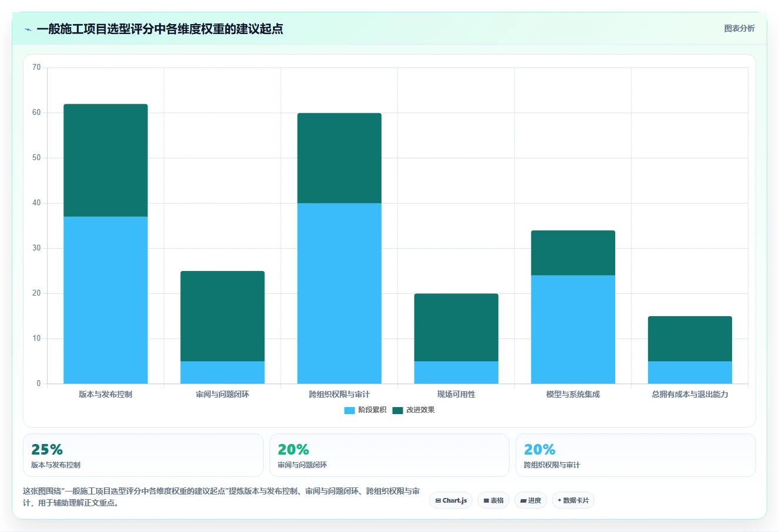Click the y-axis value 10
The image size is (779, 532).
[36, 338]
